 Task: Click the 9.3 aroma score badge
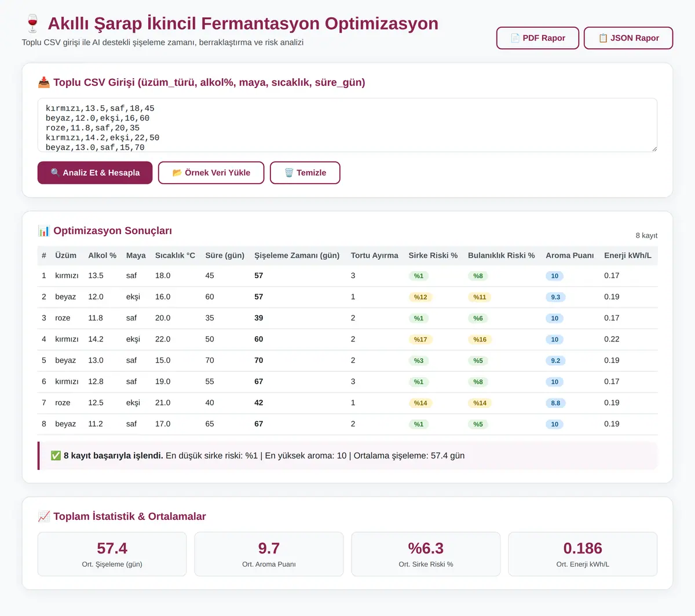(555, 297)
